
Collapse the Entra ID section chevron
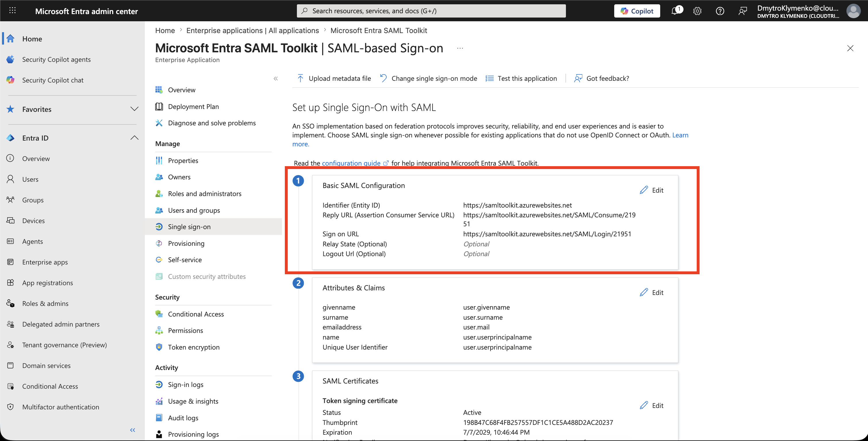(134, 137)
